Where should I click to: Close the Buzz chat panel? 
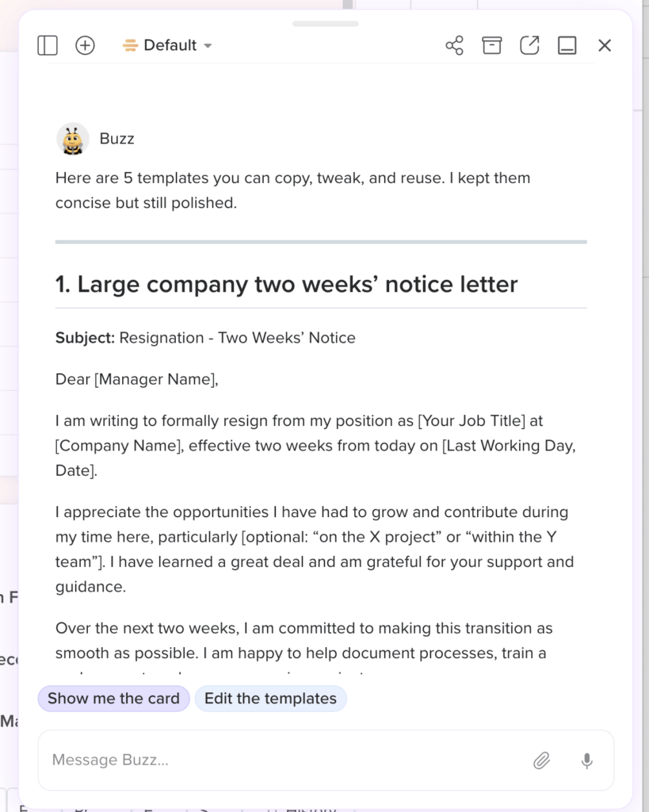(x=605, y=46)
